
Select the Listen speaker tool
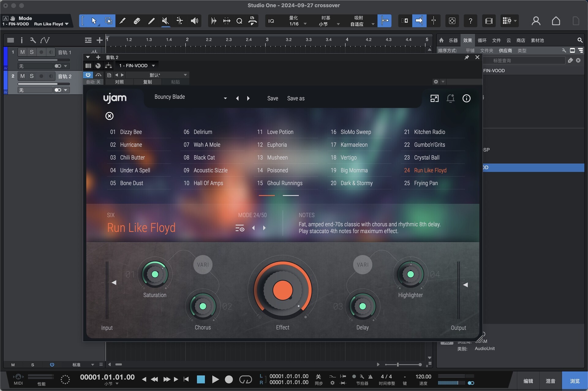coord(194,21)
